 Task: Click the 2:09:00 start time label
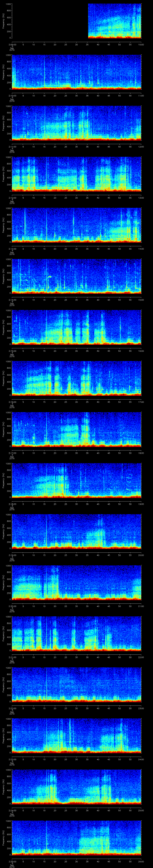pos(12,44)
